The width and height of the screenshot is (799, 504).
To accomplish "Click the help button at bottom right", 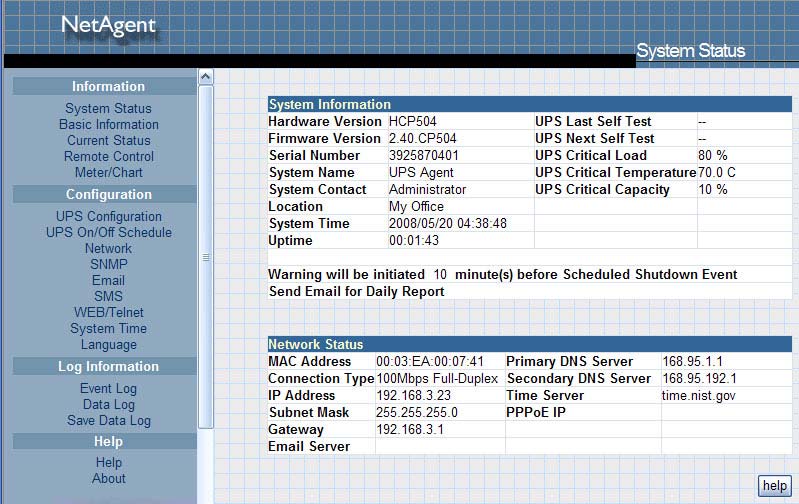I will pos(775,486).
